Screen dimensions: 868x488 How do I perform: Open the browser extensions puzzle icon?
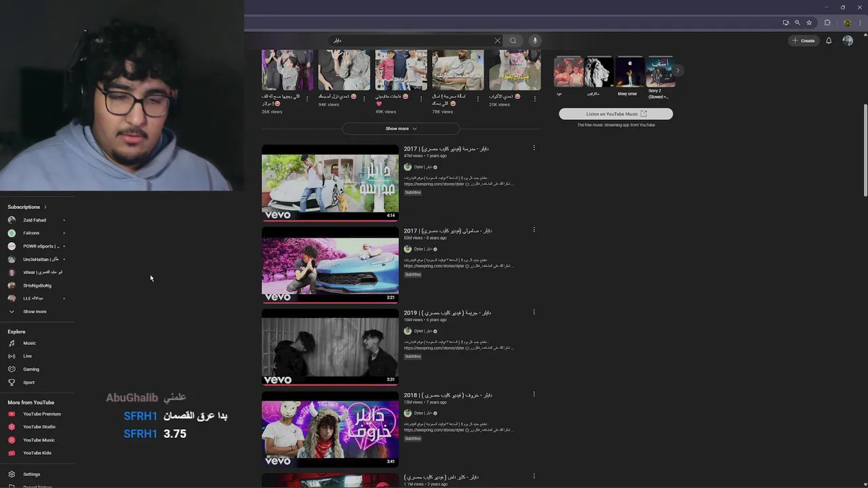tap(827, 22)
